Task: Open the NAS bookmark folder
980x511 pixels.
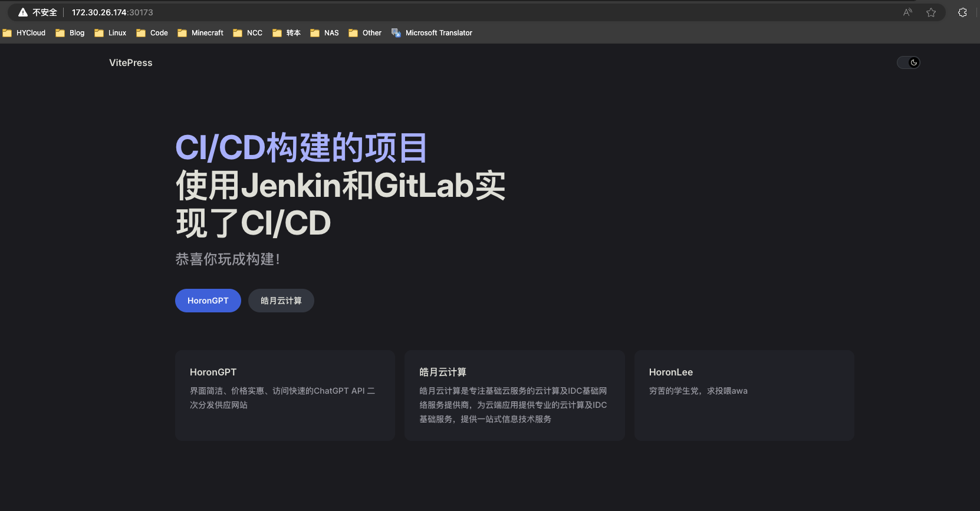Action: click(325, 33)
